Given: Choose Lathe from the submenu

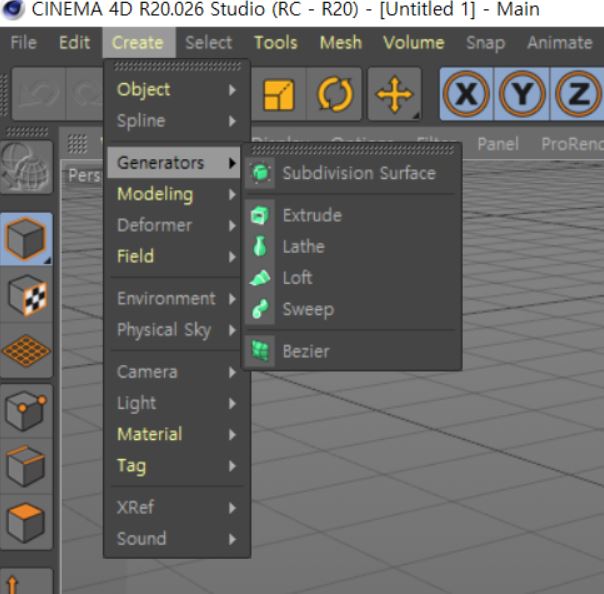Looking at the screenshot, I should click(x=353, y=246).
